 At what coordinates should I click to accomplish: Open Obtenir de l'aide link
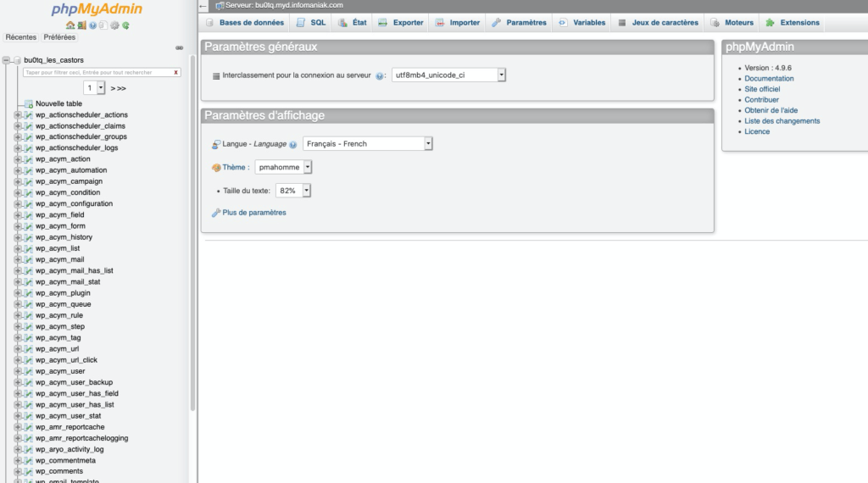pyautogui.click(x=771, y=111)
